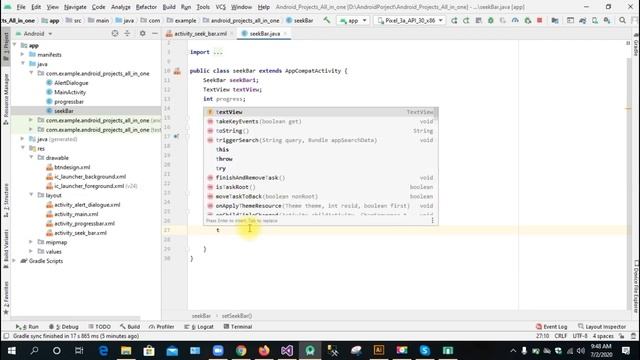
Task: Open the Windows notification center icon
Action: (x=626, y=351)
